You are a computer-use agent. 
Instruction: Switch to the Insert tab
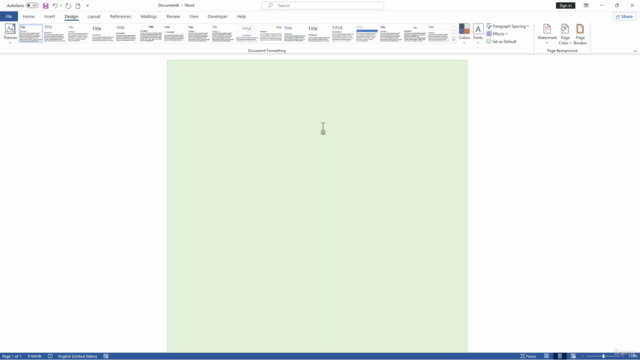click(x=49, y=17)
